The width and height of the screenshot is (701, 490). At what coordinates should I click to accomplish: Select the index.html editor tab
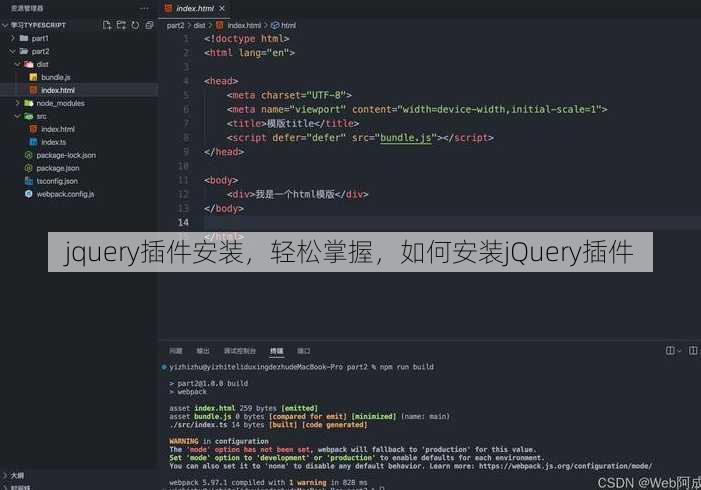point(194,8)
